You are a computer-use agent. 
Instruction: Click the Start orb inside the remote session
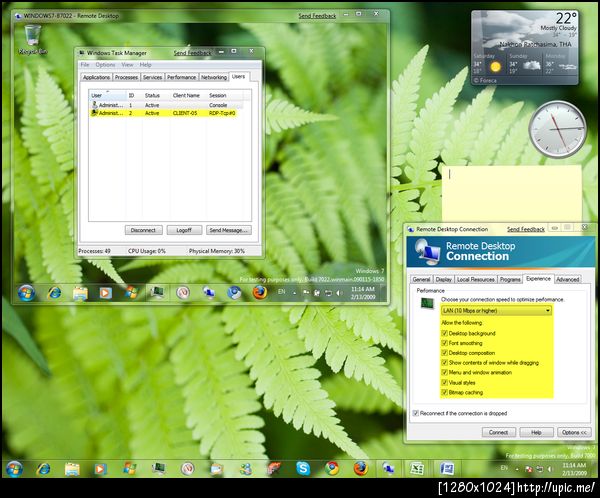pyautogui.click(x=26, y=293)
